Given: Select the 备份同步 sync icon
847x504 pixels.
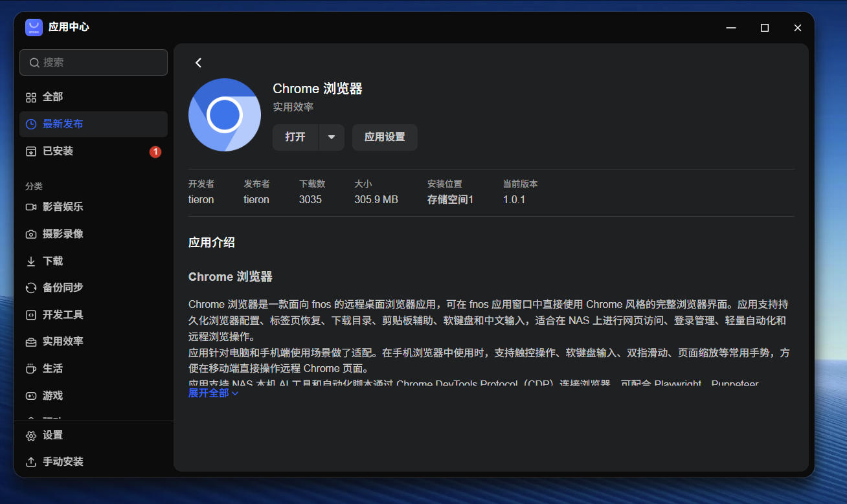Looking at the screenshot, I should tap(31, 288).
